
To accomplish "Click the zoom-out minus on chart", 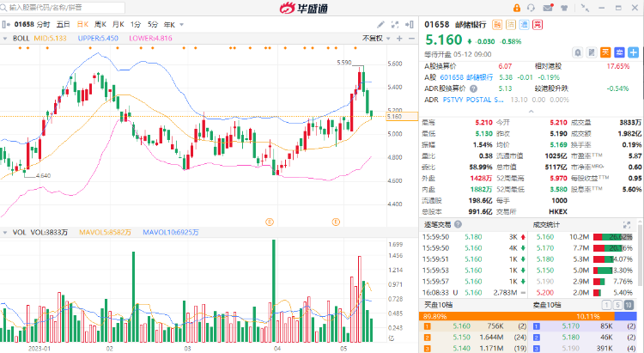I will [x=411, y=38].
